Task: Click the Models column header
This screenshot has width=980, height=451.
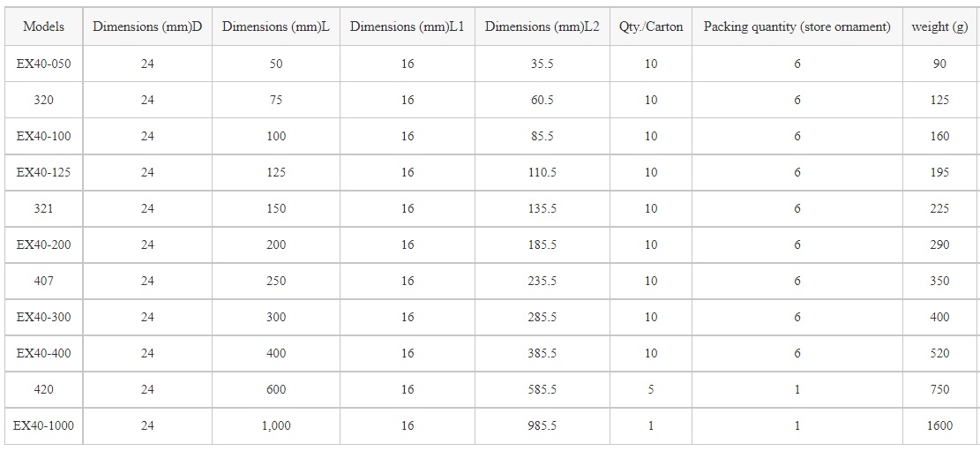Action: (x=43, y=26)
